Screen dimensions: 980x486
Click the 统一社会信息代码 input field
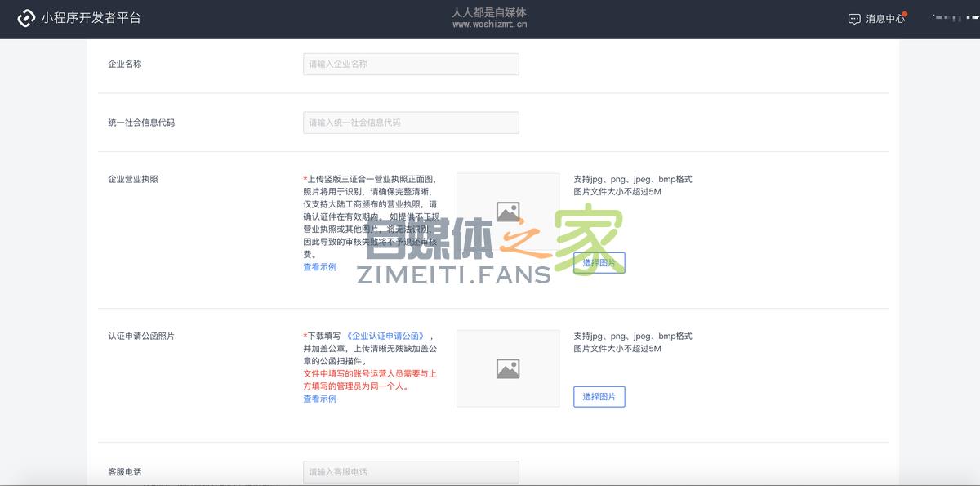click(410, 122)
